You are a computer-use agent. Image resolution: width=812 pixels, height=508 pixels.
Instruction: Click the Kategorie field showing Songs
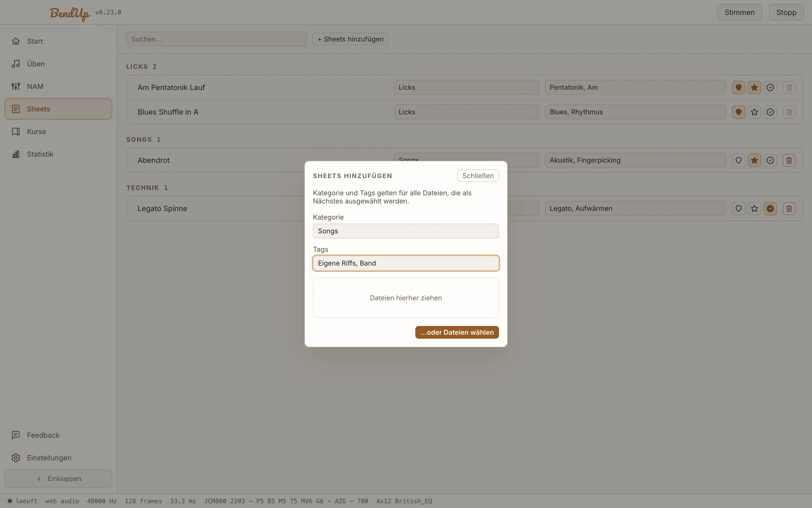[x=406, y=231]
